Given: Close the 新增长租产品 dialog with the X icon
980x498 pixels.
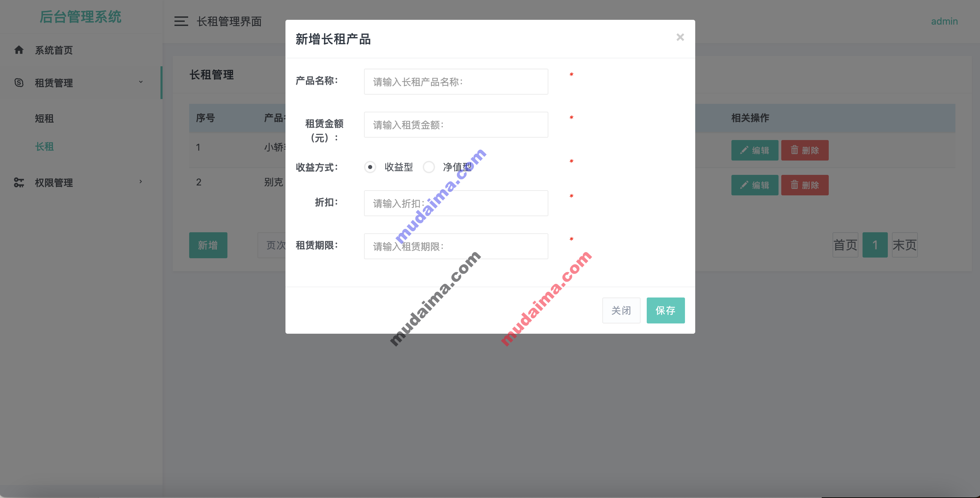Looking at the screenshot, I should tap(680, 37).
